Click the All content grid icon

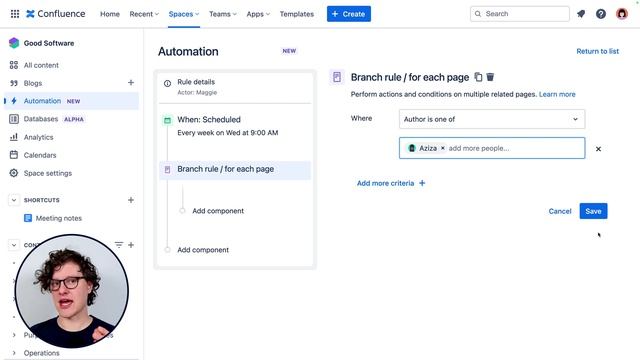click(x=14, y=65)
